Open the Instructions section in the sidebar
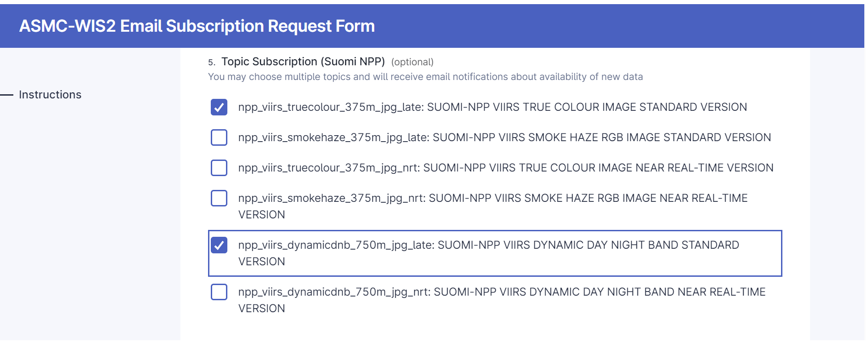 pyautogui.click(x=50, y=95)
